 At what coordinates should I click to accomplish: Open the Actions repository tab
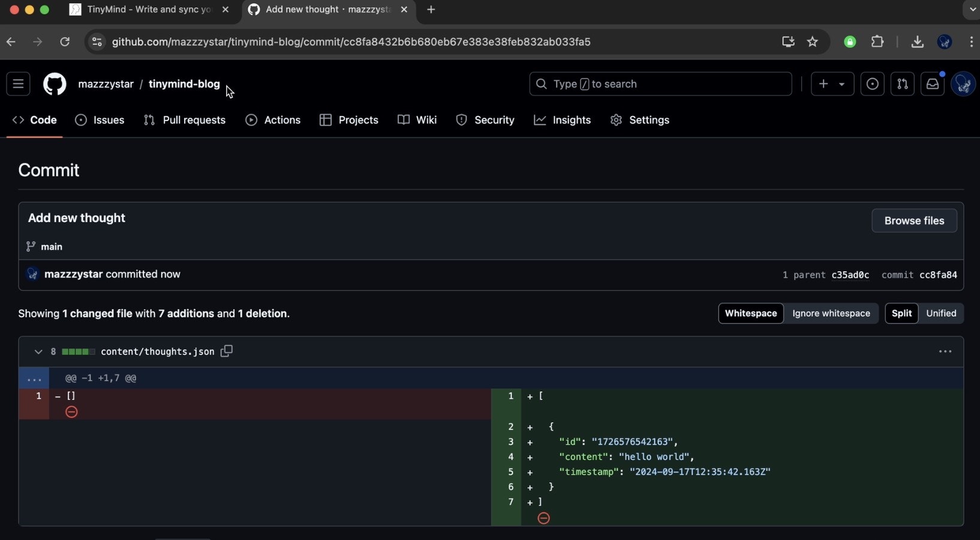[273, 120]
